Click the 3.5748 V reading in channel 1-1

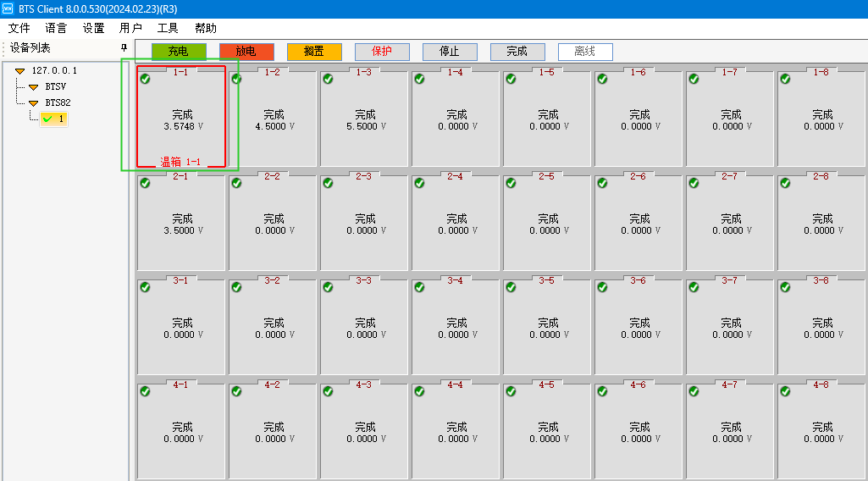pyautogui.click(x=183, y=126)
